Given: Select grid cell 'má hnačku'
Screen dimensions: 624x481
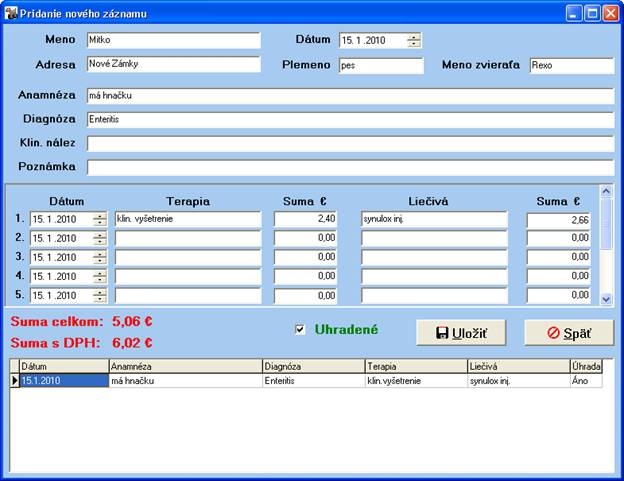Looking at the screenshot, I should tap(186, 381).
